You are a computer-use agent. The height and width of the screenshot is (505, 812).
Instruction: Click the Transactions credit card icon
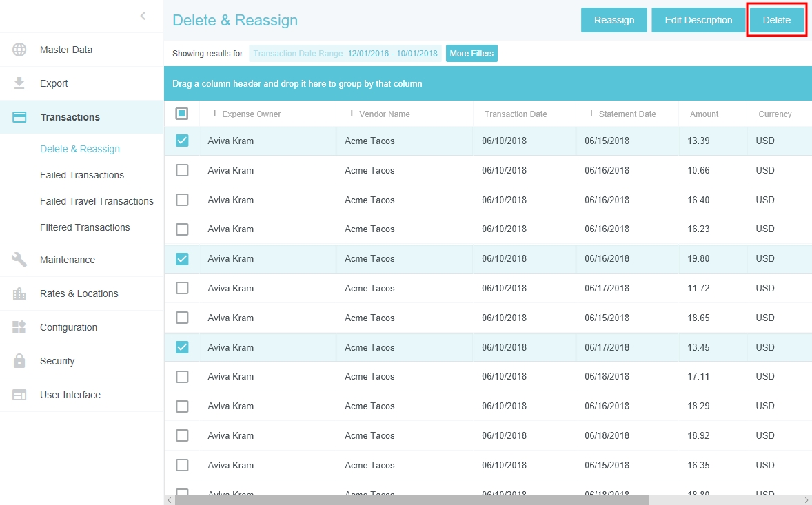pos(19,117)
